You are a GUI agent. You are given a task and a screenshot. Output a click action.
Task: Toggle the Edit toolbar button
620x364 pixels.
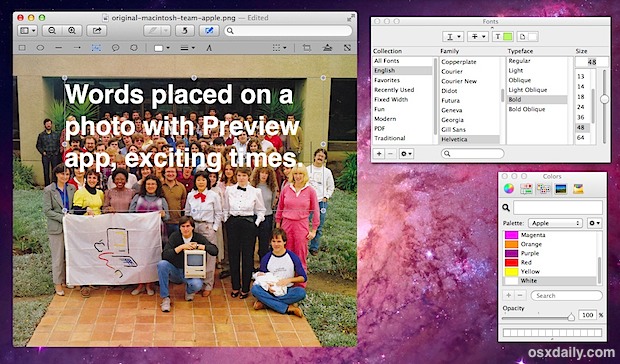point(209,30)
